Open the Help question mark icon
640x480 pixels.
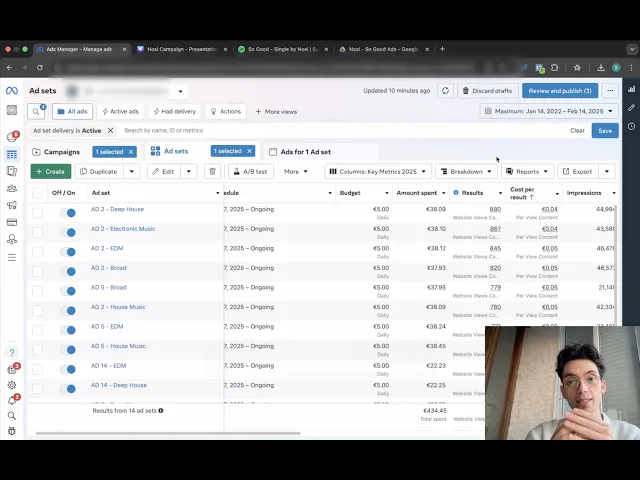(x=12, y=352)
